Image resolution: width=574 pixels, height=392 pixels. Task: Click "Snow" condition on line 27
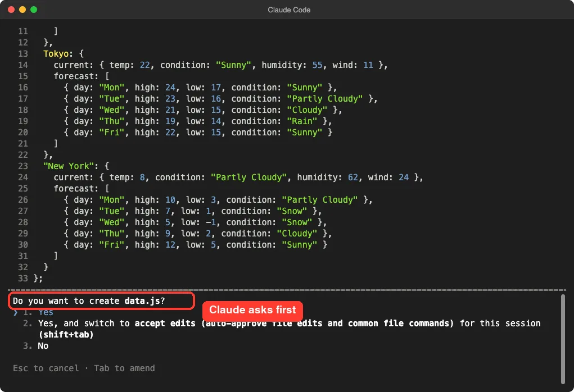pyautogui.click(x=292, y=211)
